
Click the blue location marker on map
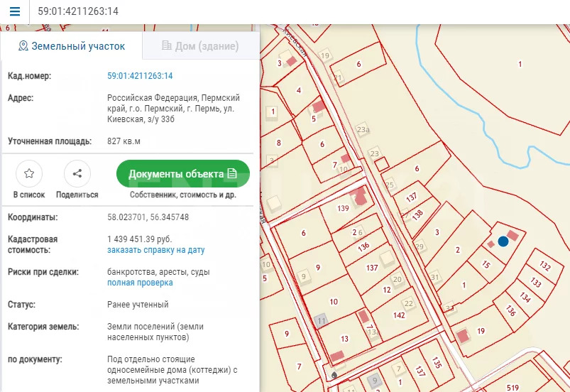tap(503, 241)
